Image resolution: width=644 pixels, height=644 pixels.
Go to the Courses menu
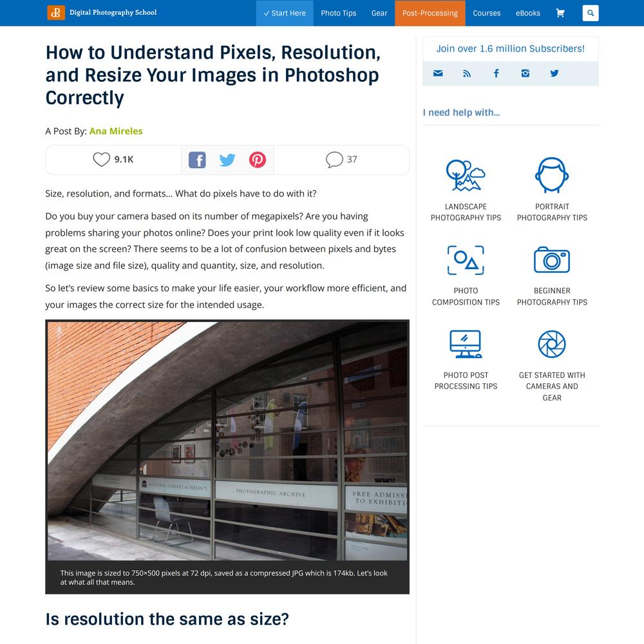pyautogui.click(x=487, y=13)
